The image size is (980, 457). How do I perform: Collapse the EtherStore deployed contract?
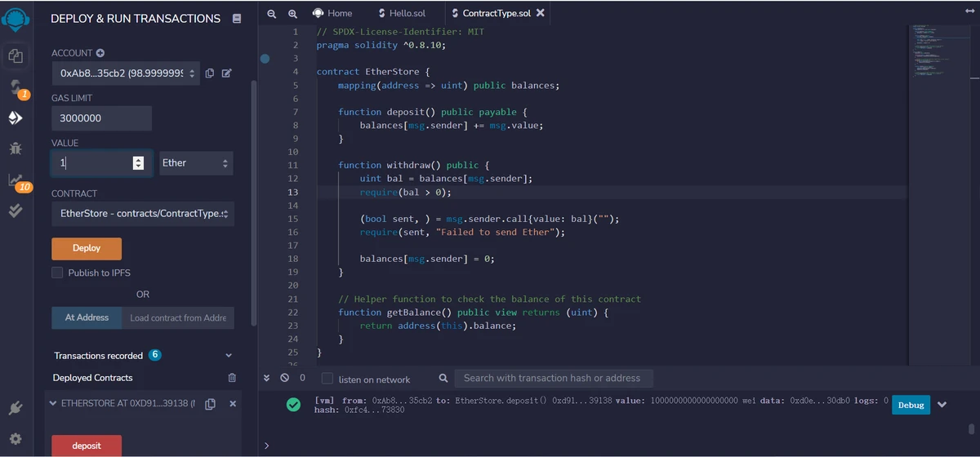coord(54,404)
